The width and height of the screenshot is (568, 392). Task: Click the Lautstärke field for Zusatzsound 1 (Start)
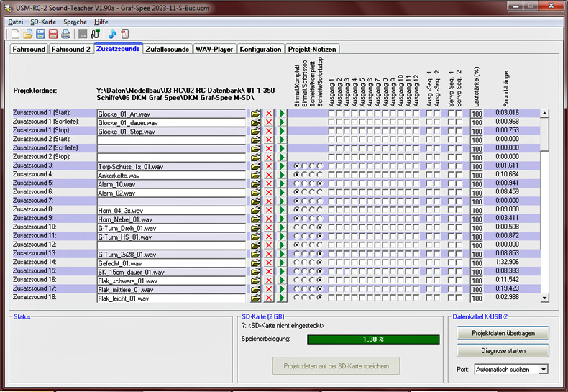477,114
